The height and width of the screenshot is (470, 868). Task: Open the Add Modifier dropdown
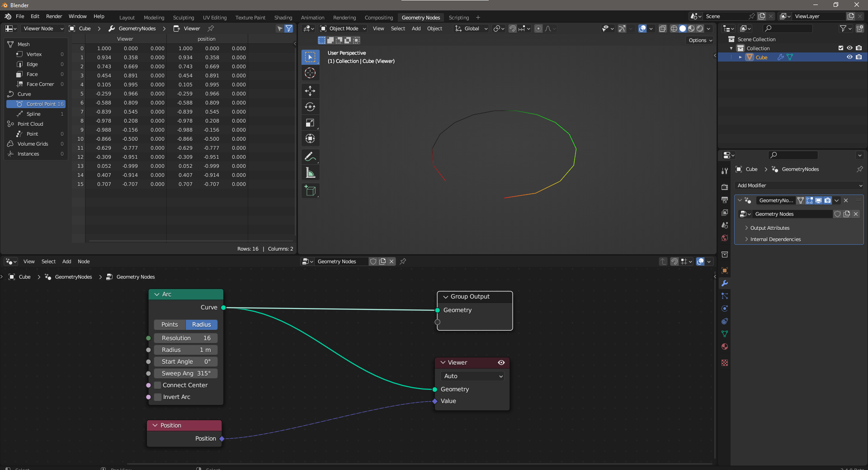point(799,185)
